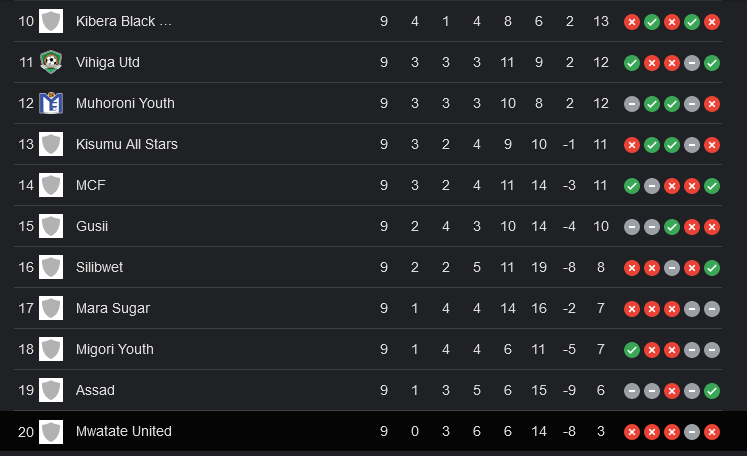Click MCF's grey draw form icon
Screen dimensions: 747x456
click(x=652, y=186)
